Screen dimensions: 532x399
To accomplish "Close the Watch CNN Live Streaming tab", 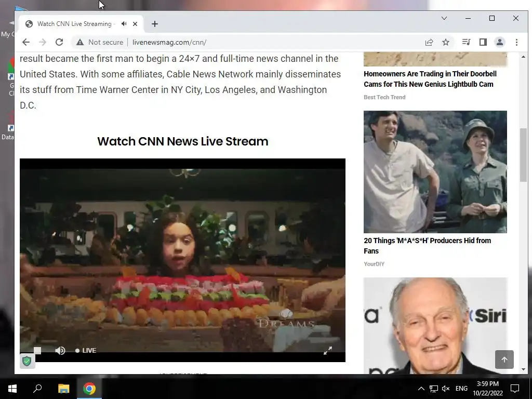I will [135, 24].
